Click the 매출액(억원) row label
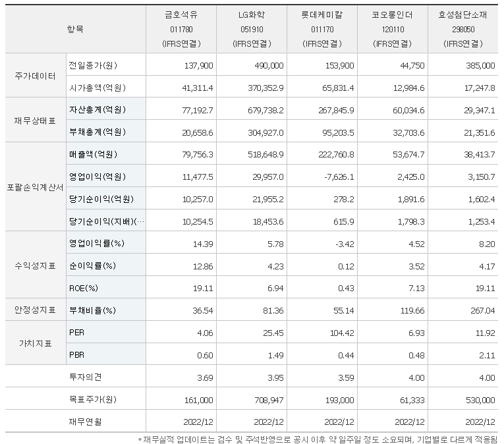This screenshot has width=504, height=444. (x=93, y=154)
